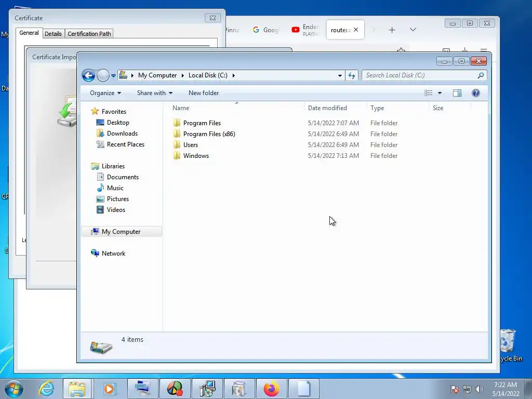
Task: Open the network tray icon
Action: coord(467,389)
